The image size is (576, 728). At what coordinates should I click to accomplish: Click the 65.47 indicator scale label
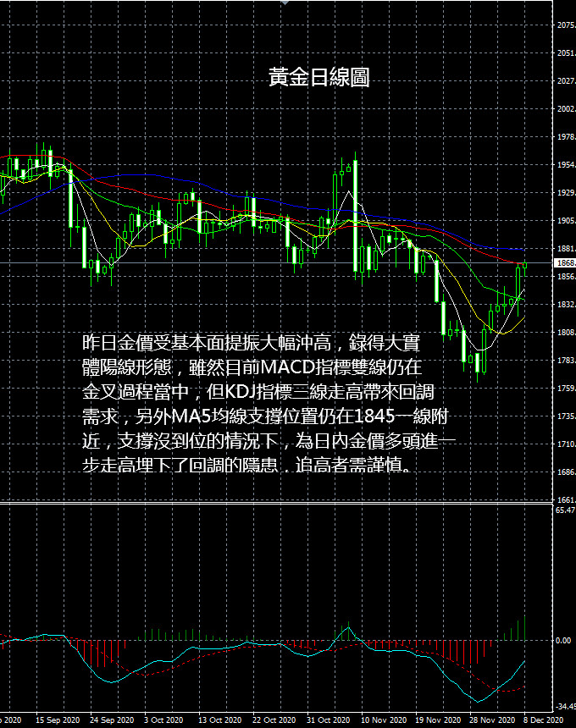point(565,510)
